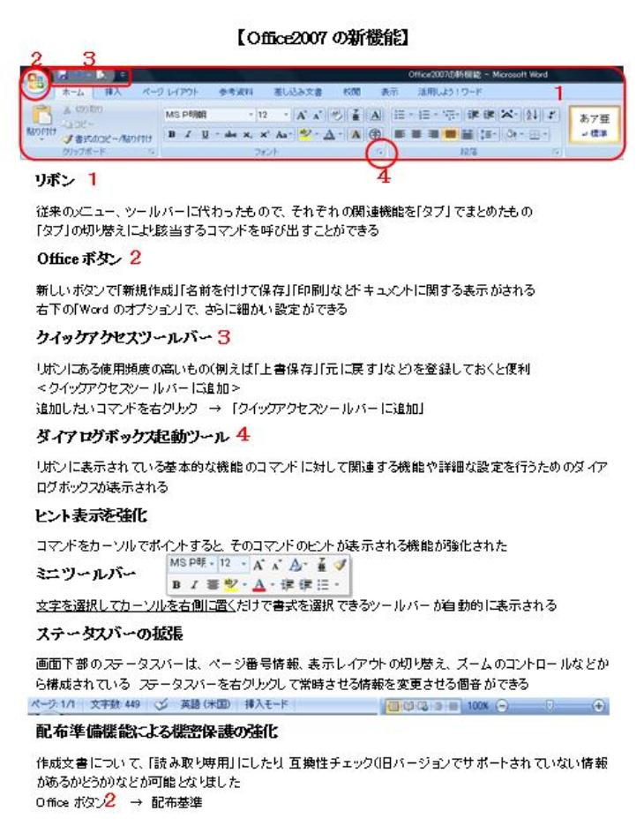Open the クリップボード group dialog launcher
Viewport: 644px width, 826px height.
152,152
